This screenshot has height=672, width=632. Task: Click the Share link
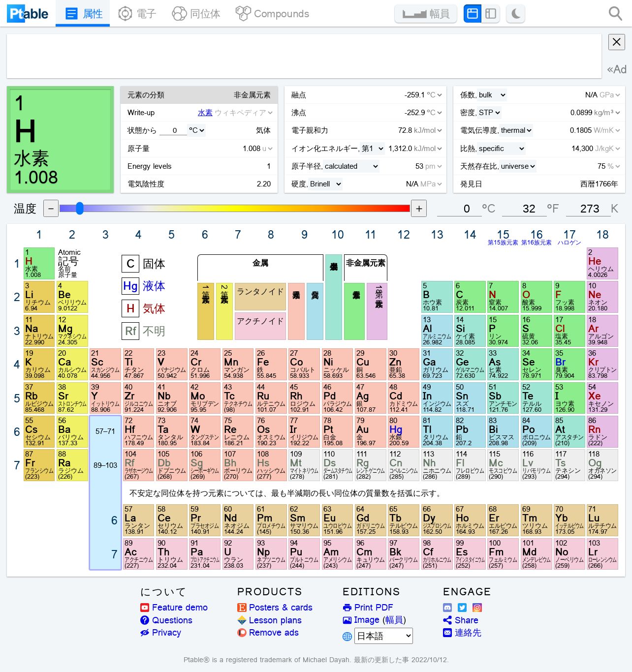pyautogui.click(x=461, y=620)
